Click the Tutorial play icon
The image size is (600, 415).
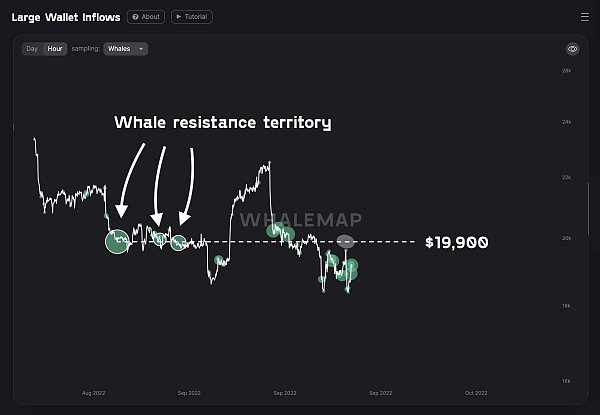[x=179, y=17]
